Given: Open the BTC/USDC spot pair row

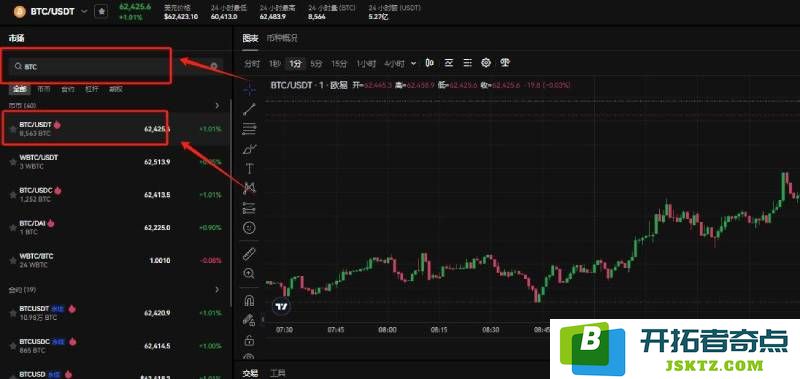Looking at the screenshot, I should pyautogui.click(x=115, y=194).
